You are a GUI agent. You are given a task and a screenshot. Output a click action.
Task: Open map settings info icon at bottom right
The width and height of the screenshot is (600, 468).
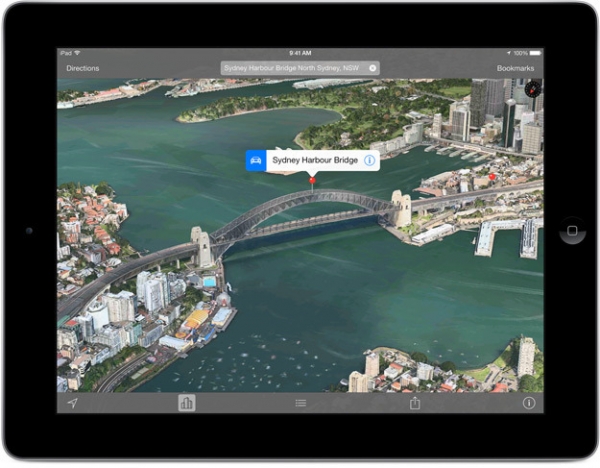pyautogui.click(x=529, y=403)
